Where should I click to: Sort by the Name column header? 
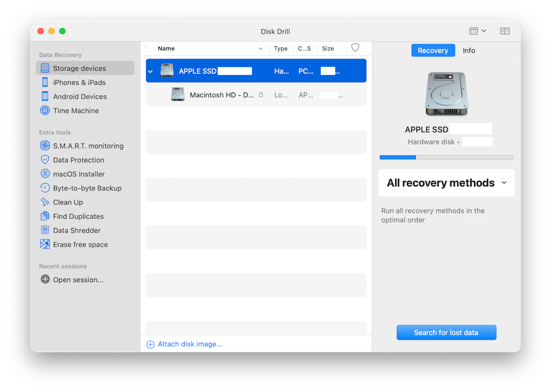click(166, 49)
